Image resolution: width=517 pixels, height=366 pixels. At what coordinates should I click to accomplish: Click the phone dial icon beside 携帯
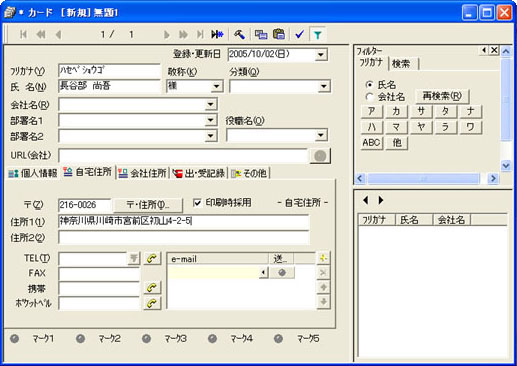152,288
